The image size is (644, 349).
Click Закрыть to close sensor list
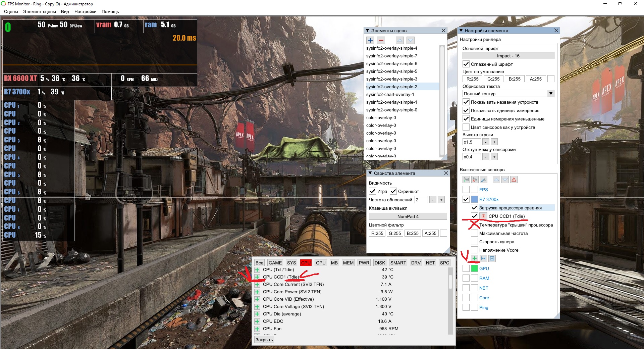coord(264,340)
